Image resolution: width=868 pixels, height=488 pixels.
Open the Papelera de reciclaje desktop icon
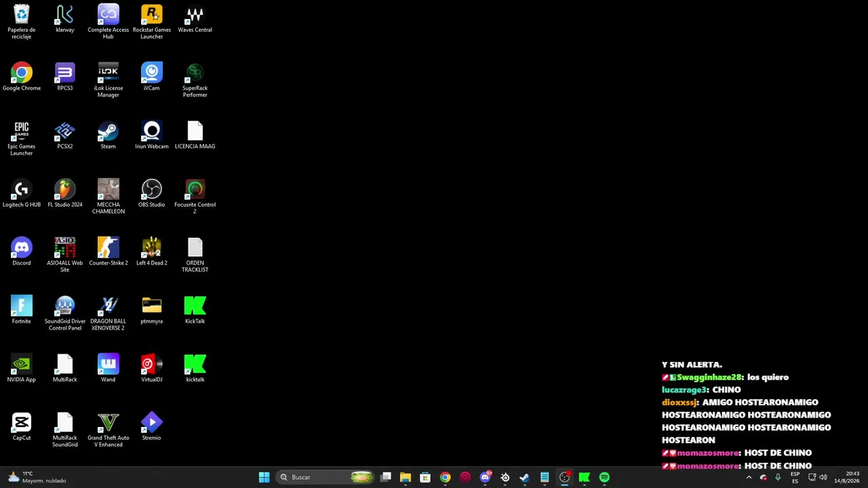pos(22,22)
